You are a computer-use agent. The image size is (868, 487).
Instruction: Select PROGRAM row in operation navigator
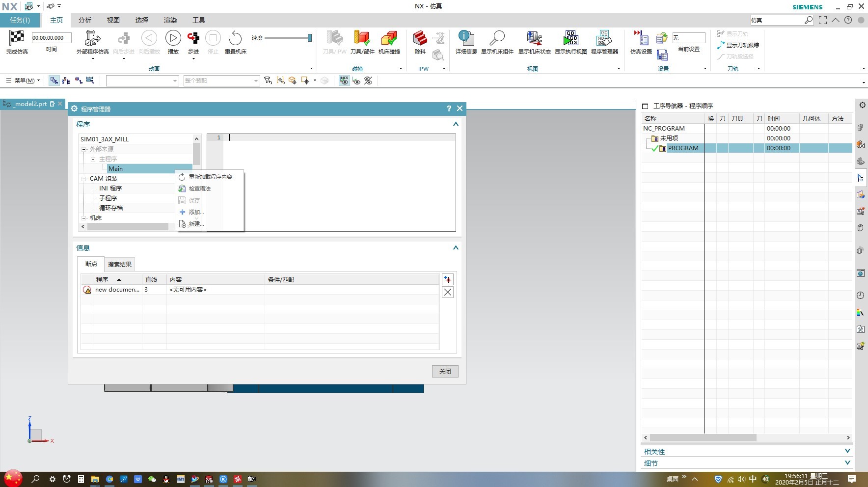746,148
